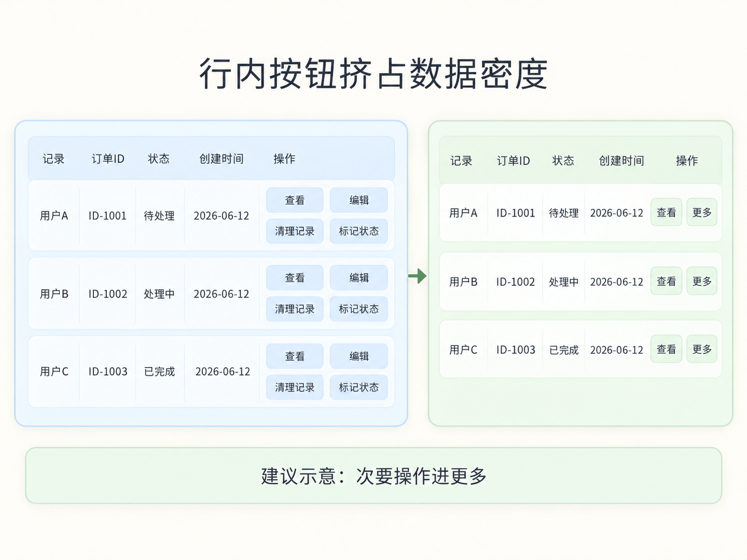Hit 标记状态 in the 用户C row
Viewport: 747px width, 560px height.
[x=359, y=387]
